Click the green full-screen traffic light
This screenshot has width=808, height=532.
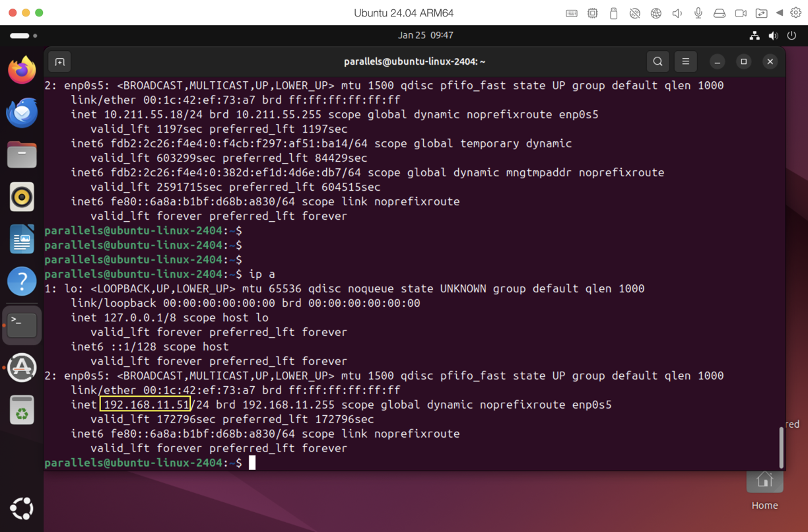[x=39, y=13]
